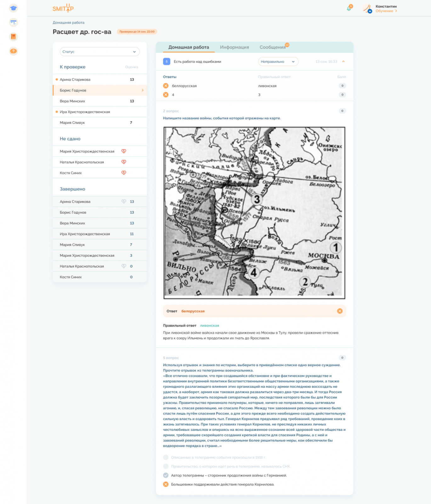Go to SmitUp logo home

click(63, 8)
